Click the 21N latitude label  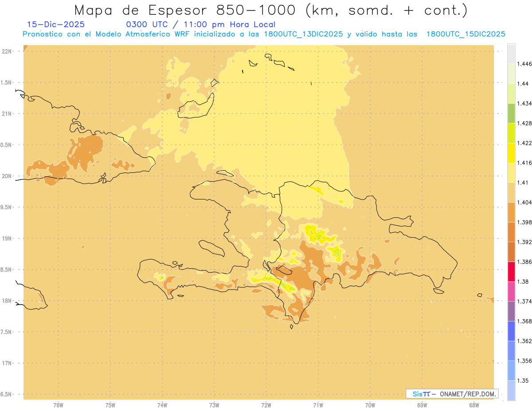pos(7,114)
